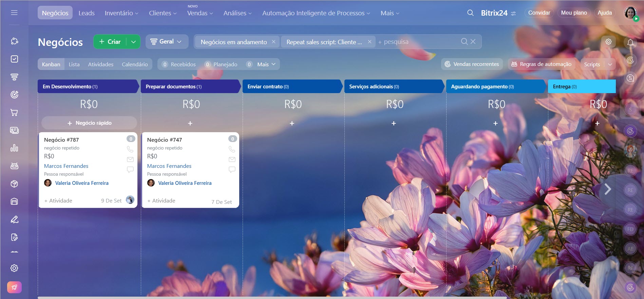Expand the Scripts dropdown arrow

coord(610,64)
